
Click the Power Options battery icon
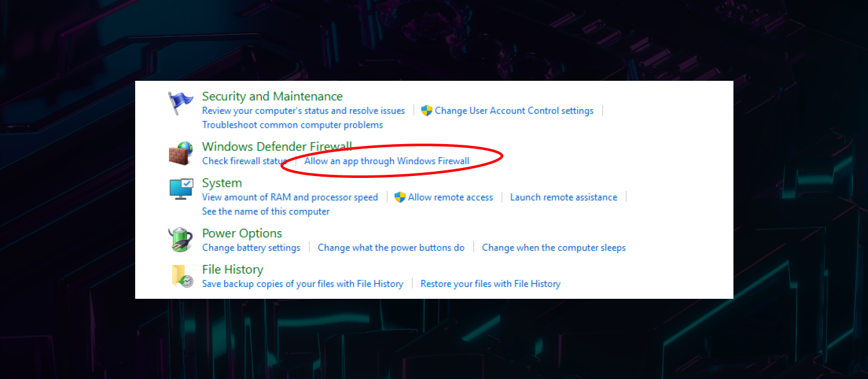[181, 239]
